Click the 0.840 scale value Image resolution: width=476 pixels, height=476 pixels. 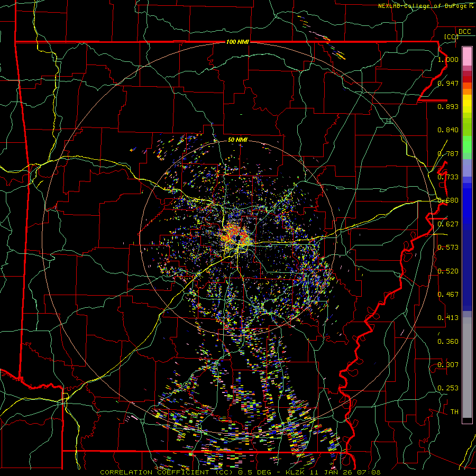coord(448,130)
